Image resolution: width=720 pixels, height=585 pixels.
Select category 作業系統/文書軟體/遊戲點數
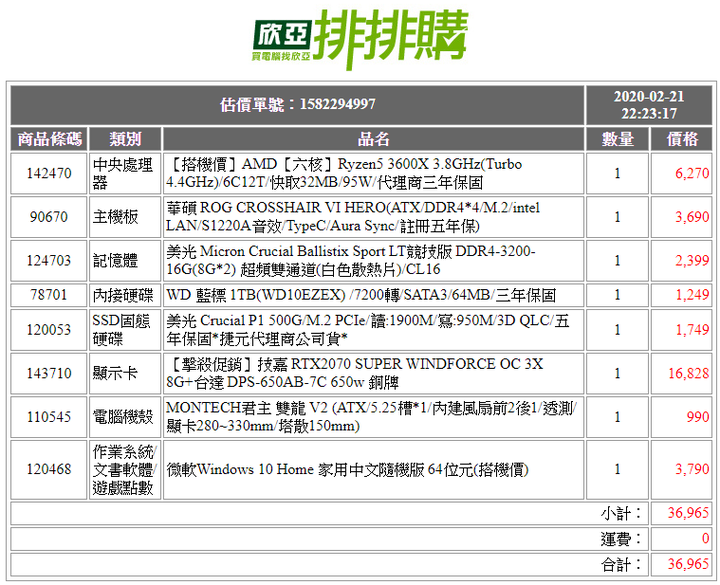[125, 469]
